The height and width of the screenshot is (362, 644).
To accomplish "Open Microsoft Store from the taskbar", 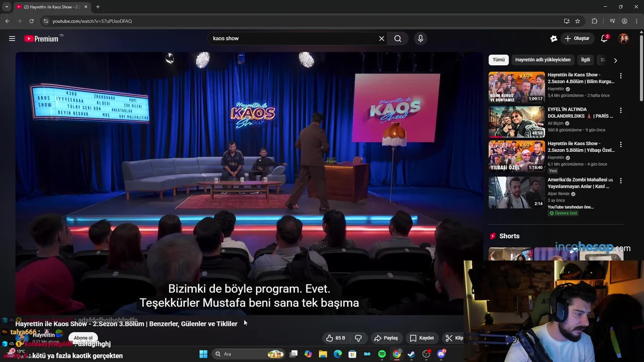I will [x=352, y=354].
